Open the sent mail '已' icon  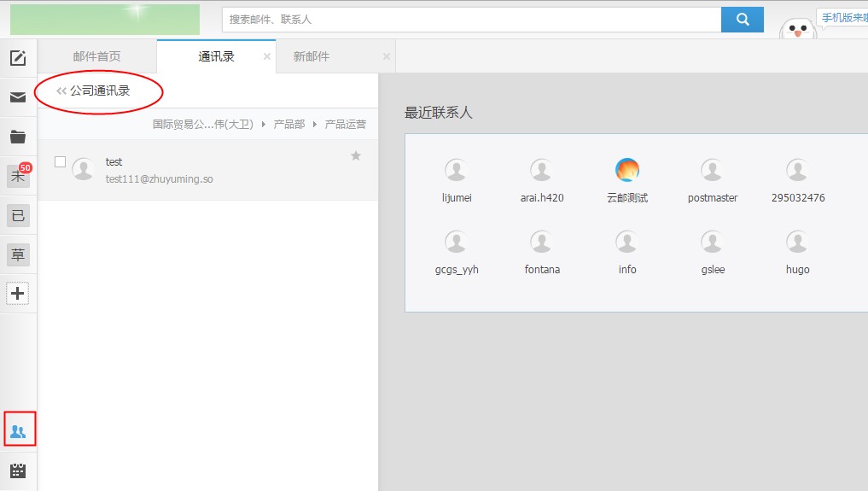click(x=18, y=215)
